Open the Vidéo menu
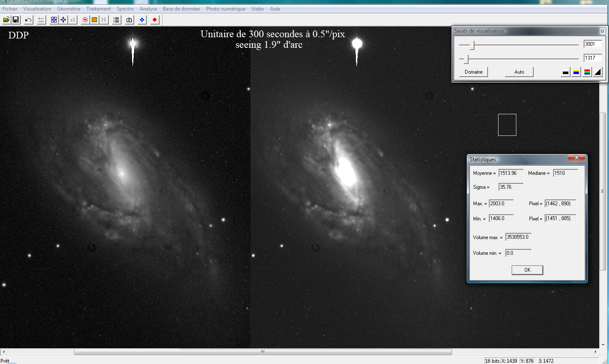This screenshot has width=609, height=364. pos(257,9)
